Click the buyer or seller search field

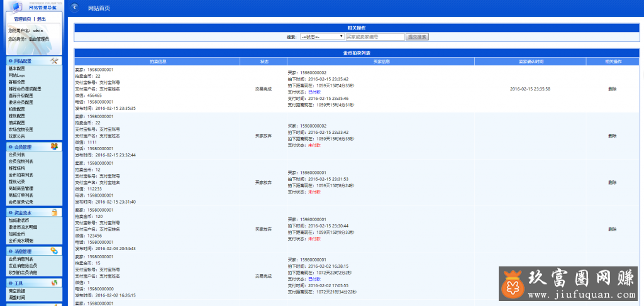tap(375, 37)
